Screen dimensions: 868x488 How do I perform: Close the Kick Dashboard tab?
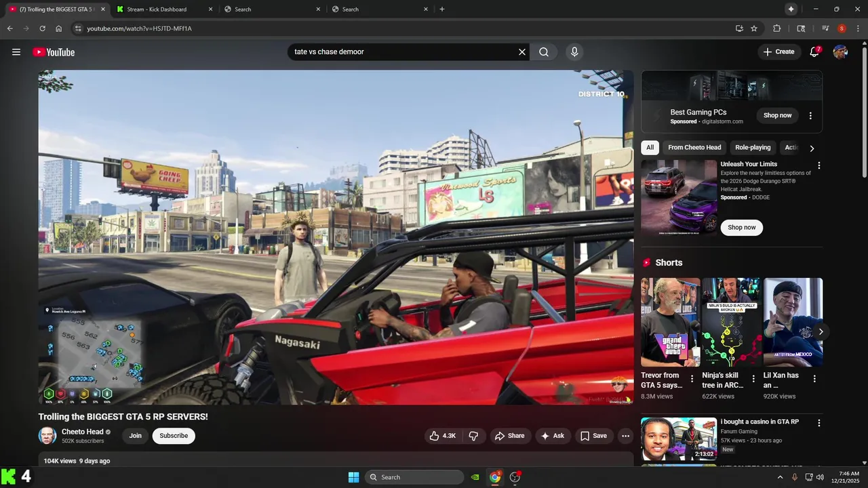coord(210,9)
